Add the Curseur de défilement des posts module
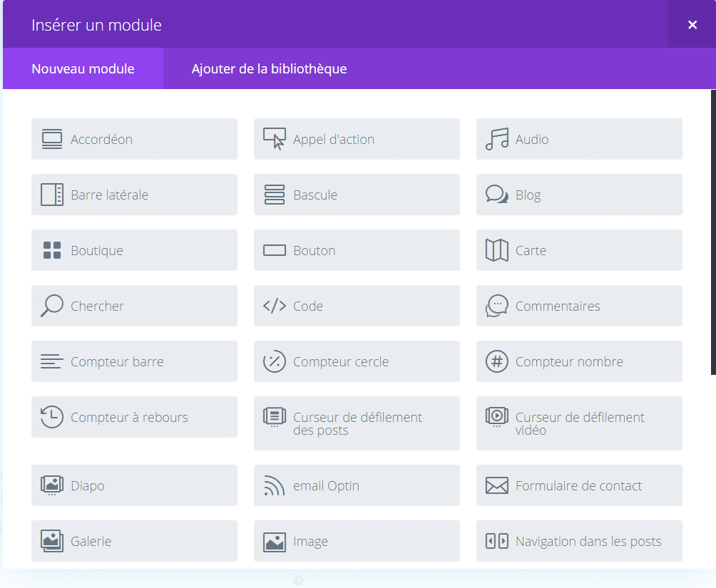Screen dimensions: 716x588 tap(357, 423)
